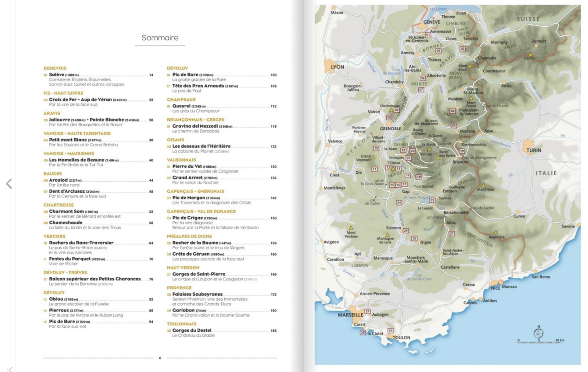Click map marker 30 above Toulon
Image resolution: width=588 pixels, height=372 pixels.
[390, 331]
